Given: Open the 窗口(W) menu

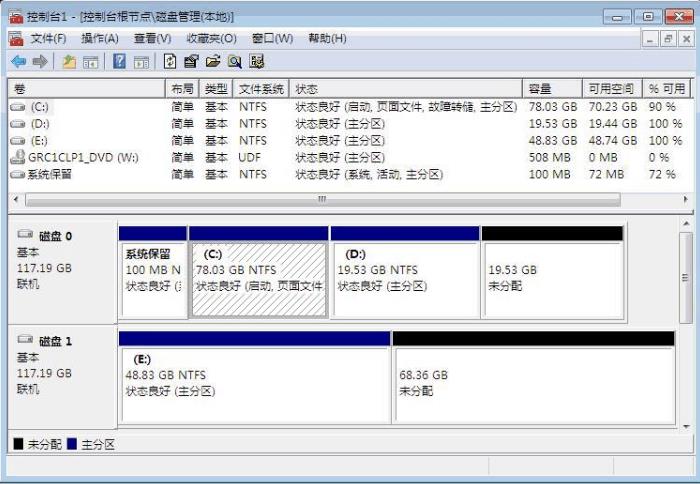Looking at the screenshot, I should pyautogui.click(x=272, y=39).
